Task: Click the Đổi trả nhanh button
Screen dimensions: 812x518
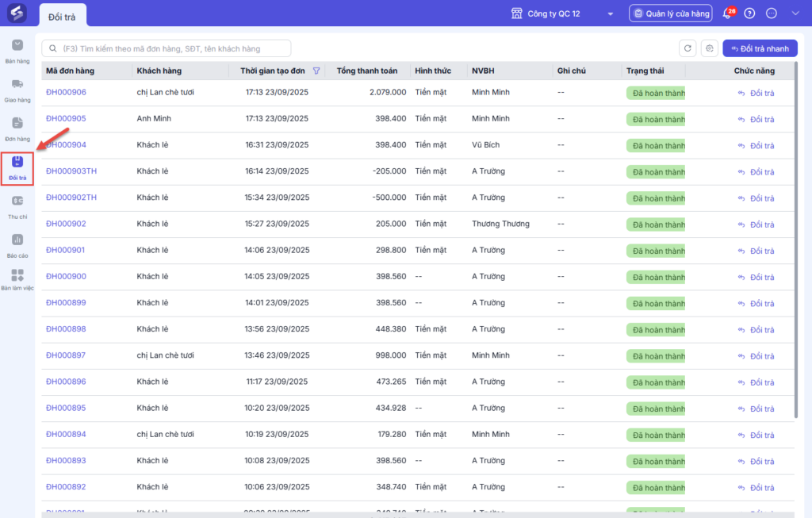Action: pos(760,48)
